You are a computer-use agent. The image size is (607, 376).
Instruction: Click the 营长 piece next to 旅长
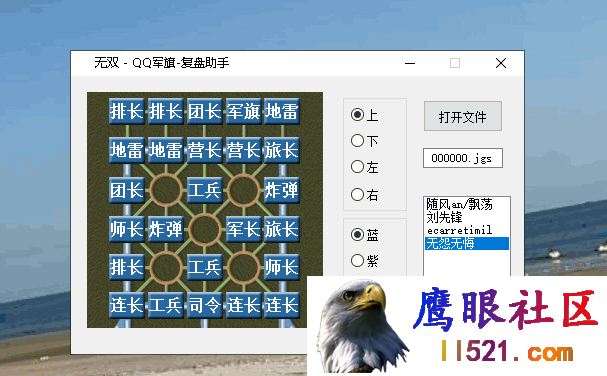(x=243, y=150)
